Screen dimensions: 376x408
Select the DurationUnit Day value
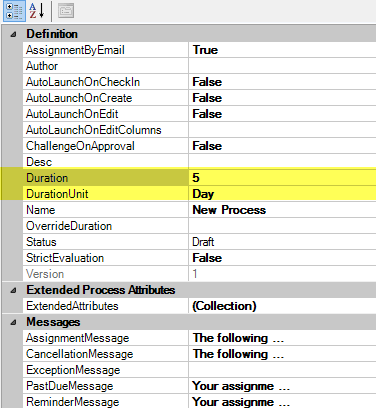pos(282,194)
